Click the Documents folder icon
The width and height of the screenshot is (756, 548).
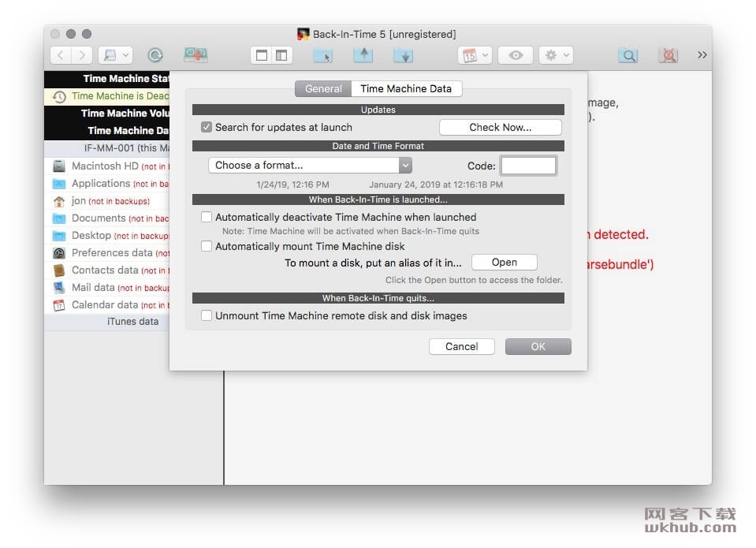(x=59, y=218)
